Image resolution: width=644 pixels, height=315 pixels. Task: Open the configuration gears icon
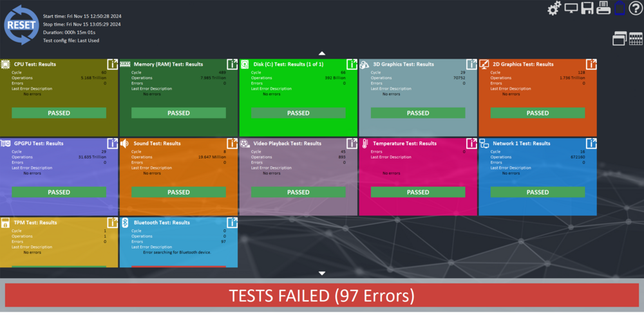(x=554, y=8)
